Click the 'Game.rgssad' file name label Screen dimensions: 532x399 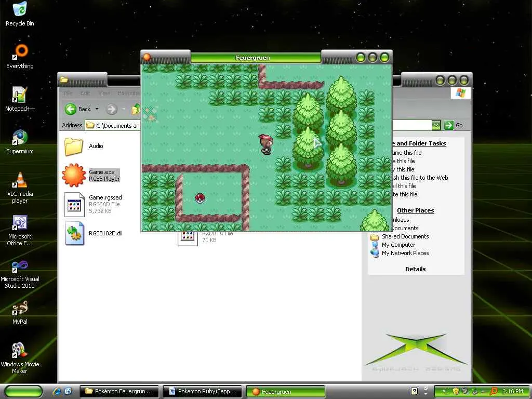[x=105, y=197]
